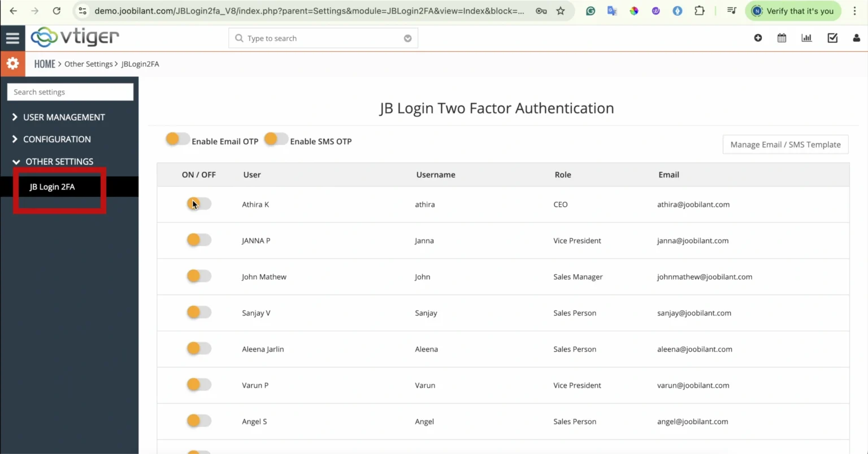Click the settings gear icon in sidebar
The height and width of the screenshot is (454, 868).
point(12,63)
